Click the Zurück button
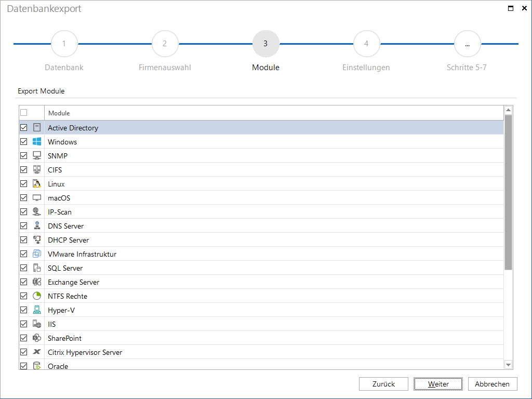The height and width of the screenshot is (399, 532). point(383,384)
